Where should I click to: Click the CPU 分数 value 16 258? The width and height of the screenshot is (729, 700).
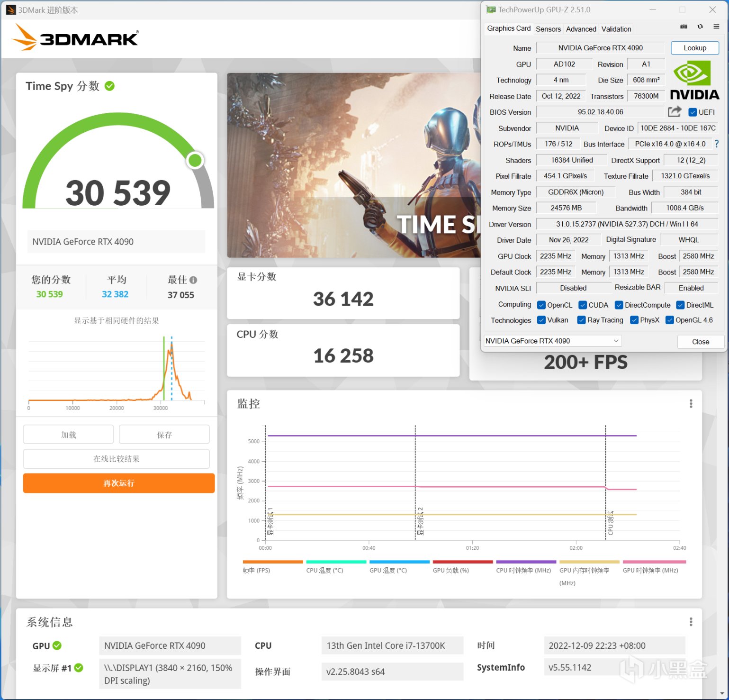click(343, 356)
